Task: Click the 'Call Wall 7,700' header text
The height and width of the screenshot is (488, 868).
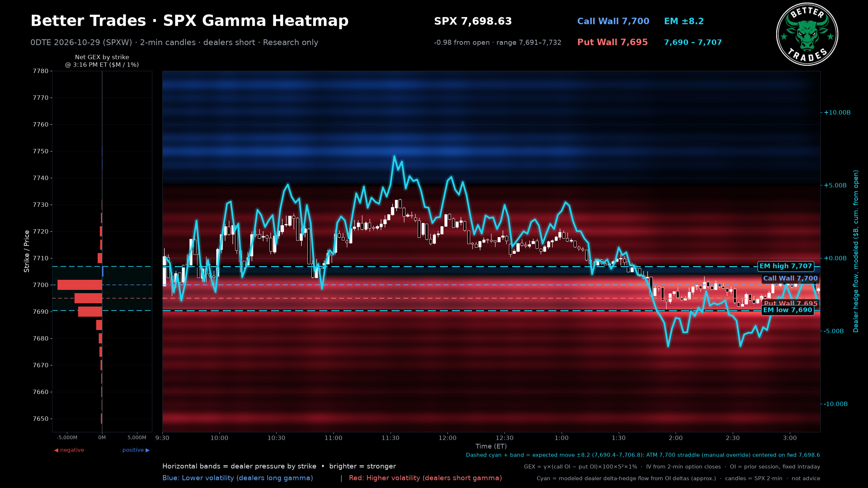Action: click(x=613, y=21)
